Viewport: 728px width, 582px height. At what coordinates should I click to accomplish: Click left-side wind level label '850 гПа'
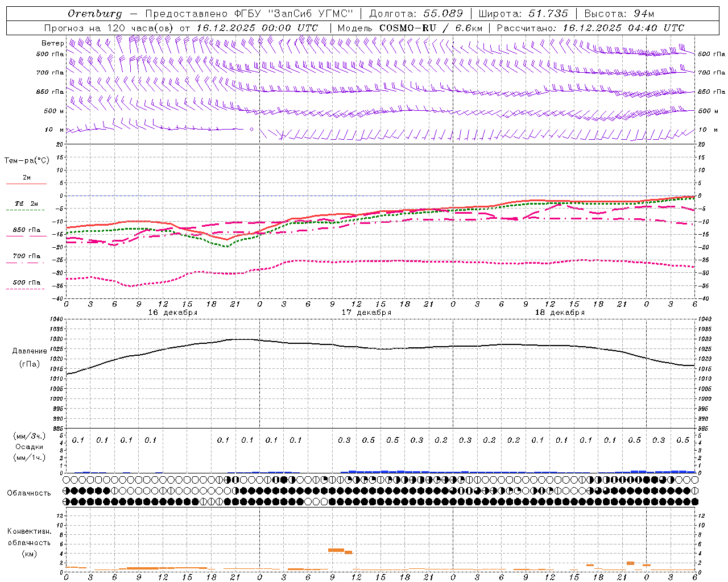coord(50,92)
